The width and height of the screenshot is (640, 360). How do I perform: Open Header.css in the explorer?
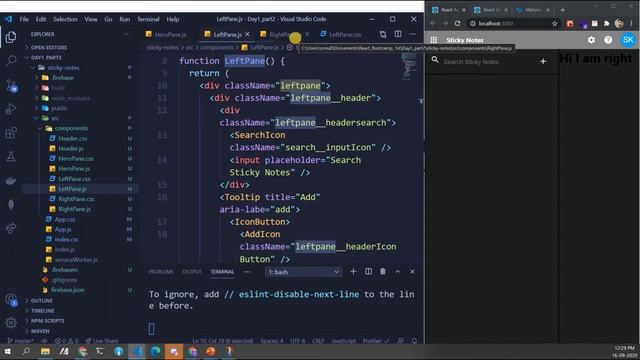pyautogui.click(x=73, y=138)
